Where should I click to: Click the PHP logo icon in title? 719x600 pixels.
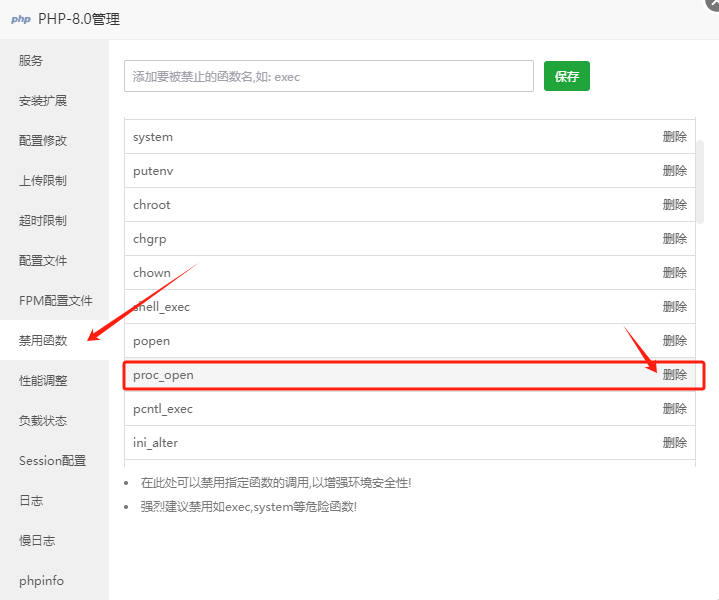tap(20, 19)
